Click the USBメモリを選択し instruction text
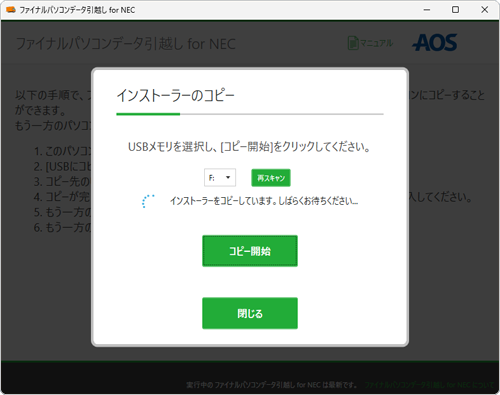This screenshot has height=395, width=500. pyautogui.click(x=250, y=147)
